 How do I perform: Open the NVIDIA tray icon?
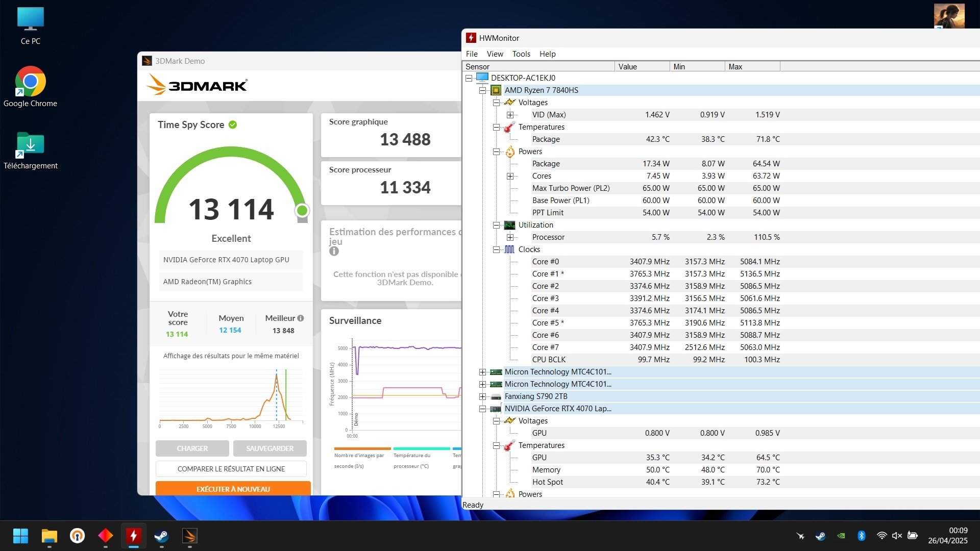[841, 536]
